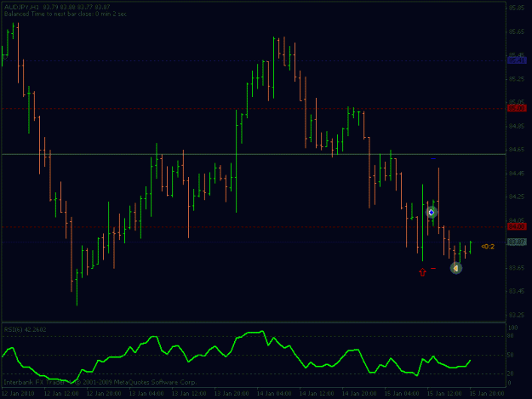Click the gray 83.87 current price tag
532x399 pixels.
(517, 242)
